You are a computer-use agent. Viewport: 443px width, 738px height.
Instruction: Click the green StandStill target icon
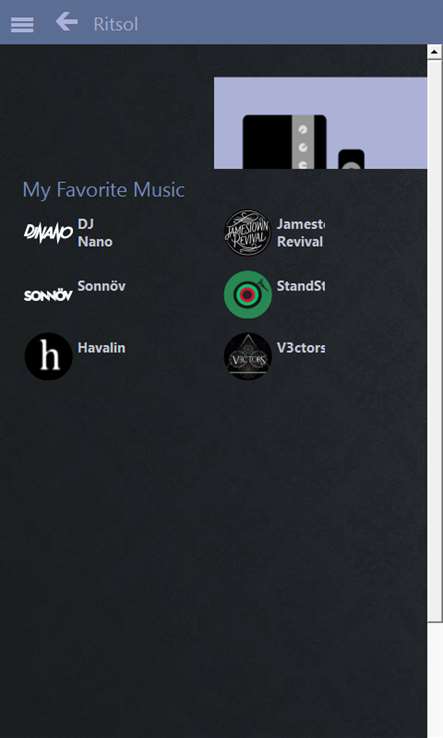tap(248, 295)
